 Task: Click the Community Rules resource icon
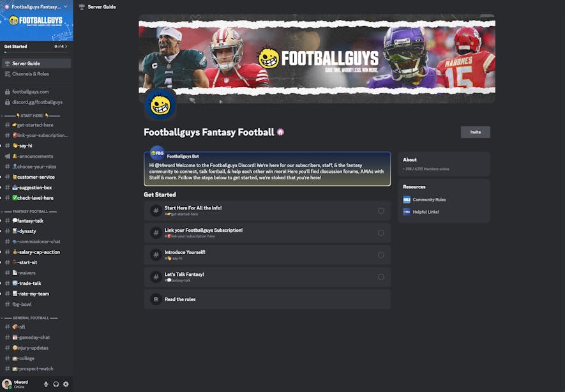click(x=407, y=200)
